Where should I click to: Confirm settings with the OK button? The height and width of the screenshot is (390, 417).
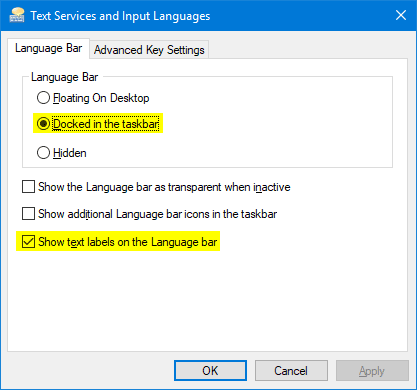tap(210, 370)
